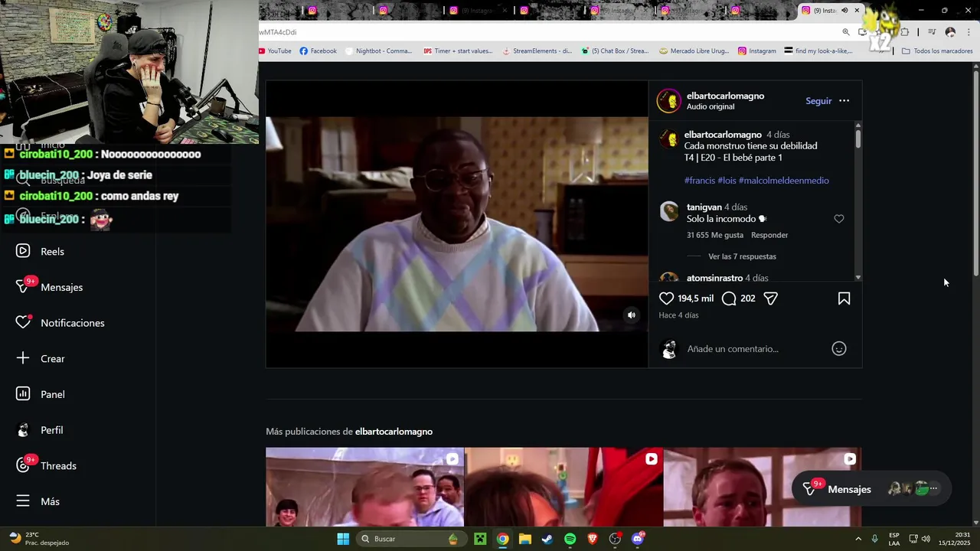Open the #francis hashtag link
Screen dimensions: 980x551
(700, 181)
